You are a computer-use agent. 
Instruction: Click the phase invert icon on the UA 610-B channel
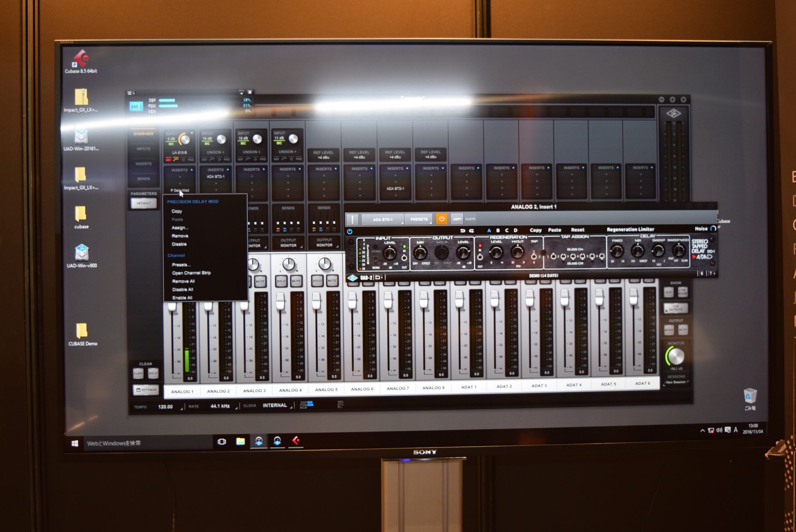click(183, 160)
